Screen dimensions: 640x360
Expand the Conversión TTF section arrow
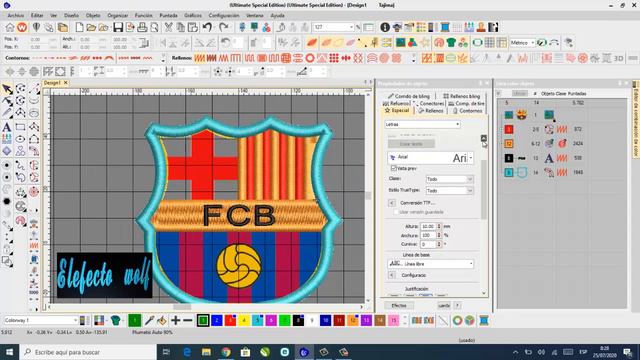(x=391, y=203)
